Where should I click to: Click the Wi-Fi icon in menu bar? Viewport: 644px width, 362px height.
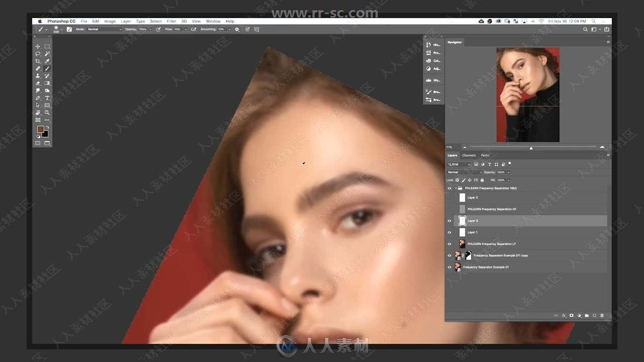point(541,21)
